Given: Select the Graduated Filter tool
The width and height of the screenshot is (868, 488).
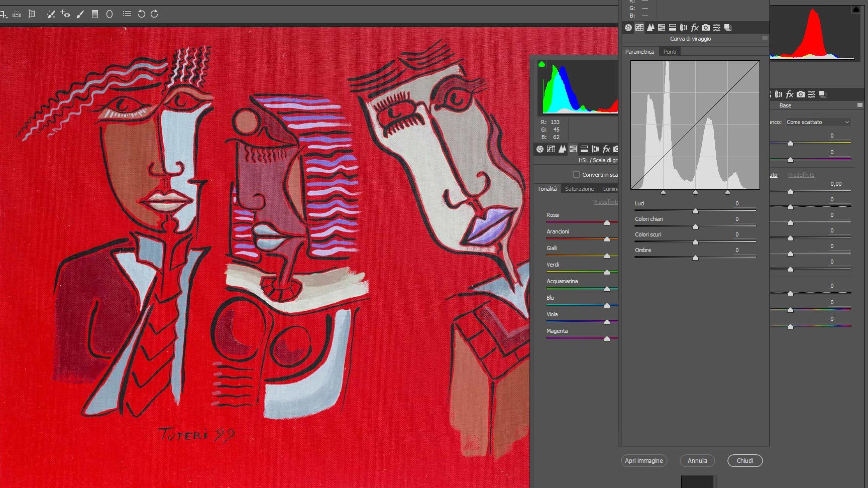Looking at the screenshot, I should (x=94, y=14).
